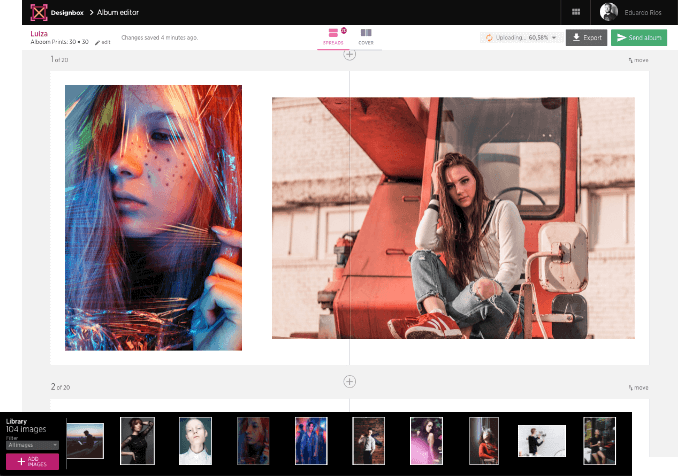Select the pink-lit woman thumbnail in library

pos(426,440)
